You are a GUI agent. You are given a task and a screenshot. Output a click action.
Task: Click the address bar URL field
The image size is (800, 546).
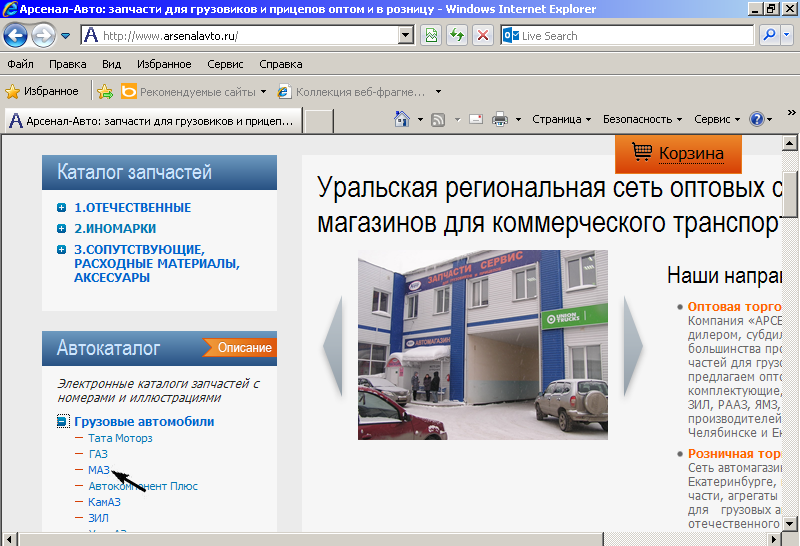[x=240, y=36]
